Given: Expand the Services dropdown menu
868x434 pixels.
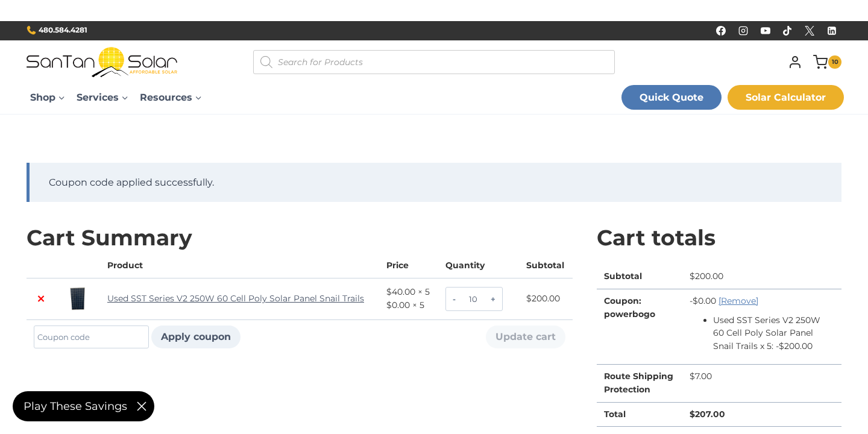Looking at the screenshot, I should coord(102,98).
